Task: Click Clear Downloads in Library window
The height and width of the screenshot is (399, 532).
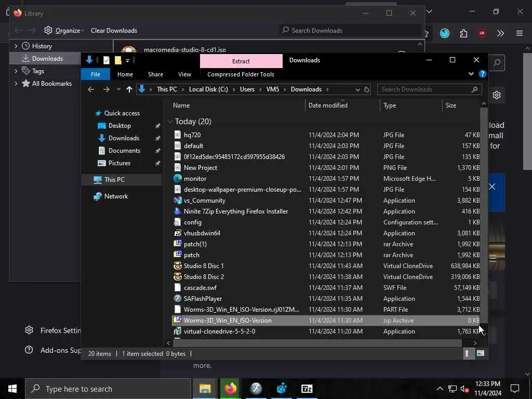Action: click(x=114, y=31)
